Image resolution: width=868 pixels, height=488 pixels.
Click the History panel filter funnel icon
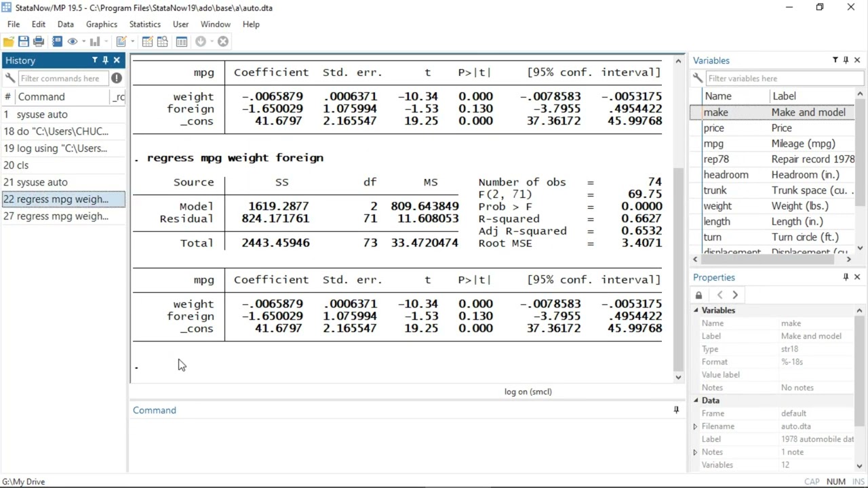95,60
